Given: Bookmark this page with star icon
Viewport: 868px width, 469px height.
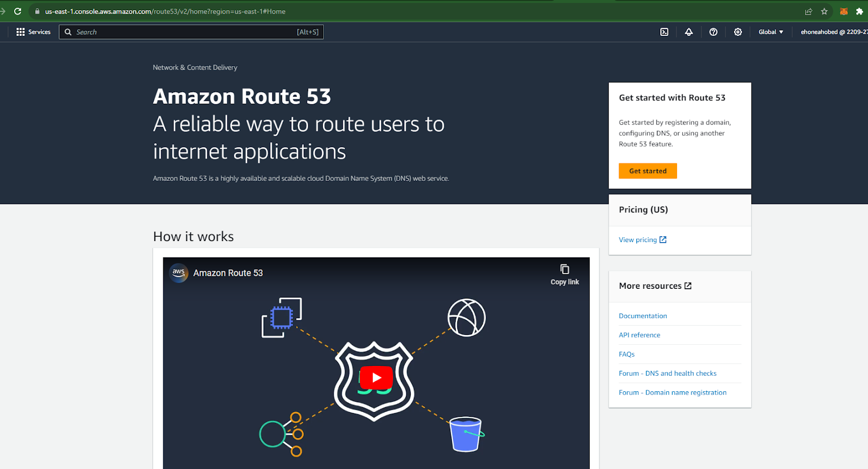Looking at the screenshot, I should point(824,11).
